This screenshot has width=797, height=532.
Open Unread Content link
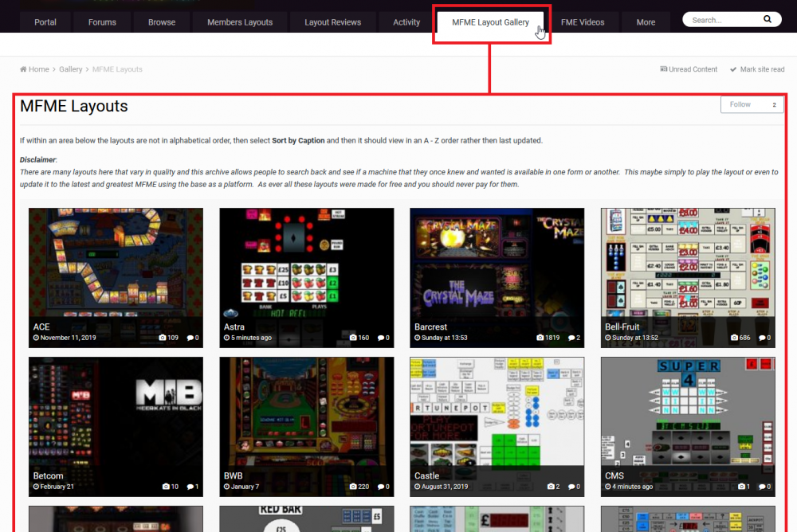click(693, 69)
